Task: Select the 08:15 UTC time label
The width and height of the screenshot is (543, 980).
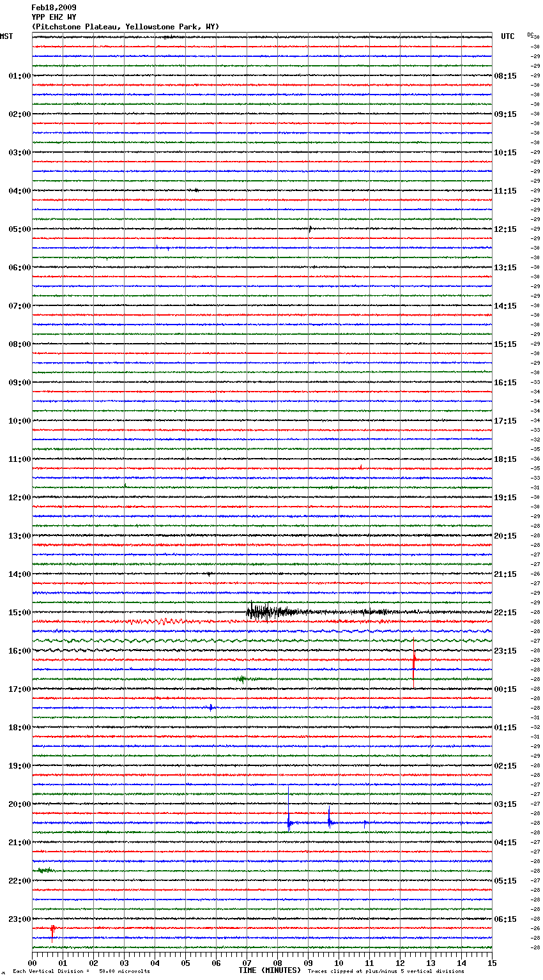Action: point(505,76)
